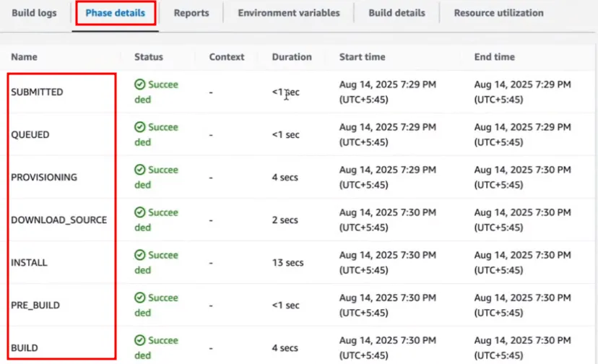Click the Duration column header

coord(292,57)
